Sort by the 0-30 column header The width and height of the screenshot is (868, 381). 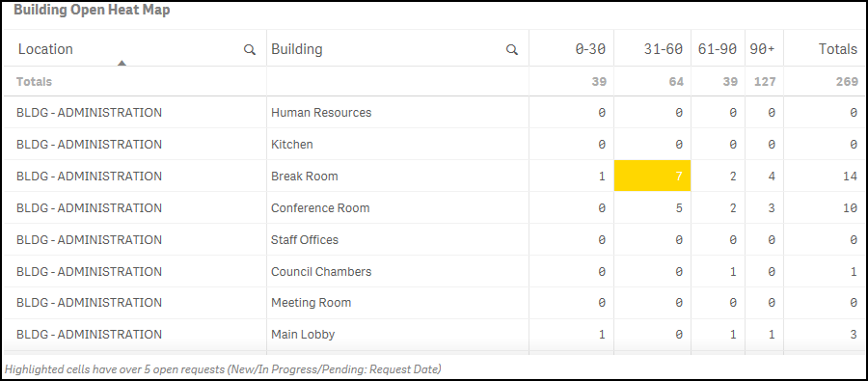click(590, 49)
